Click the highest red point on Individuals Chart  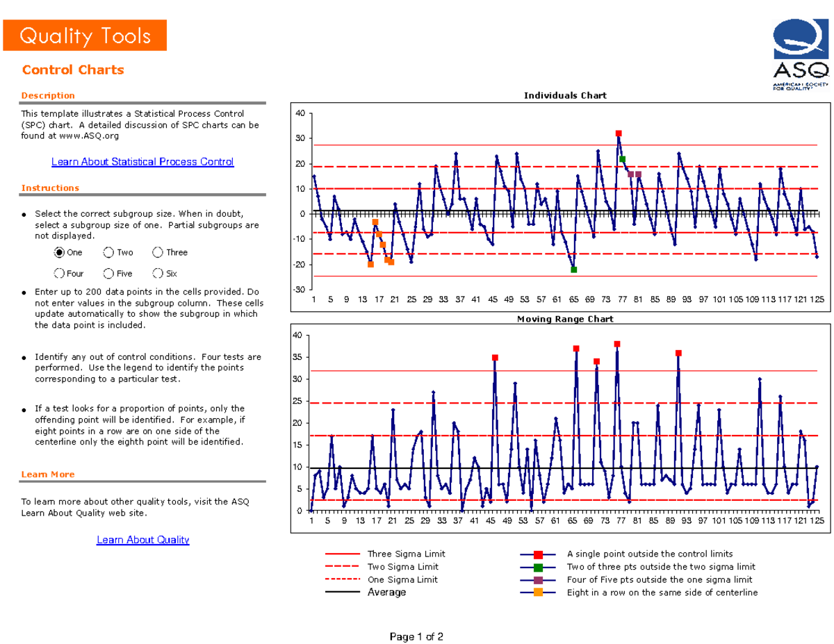coord(619,133)
